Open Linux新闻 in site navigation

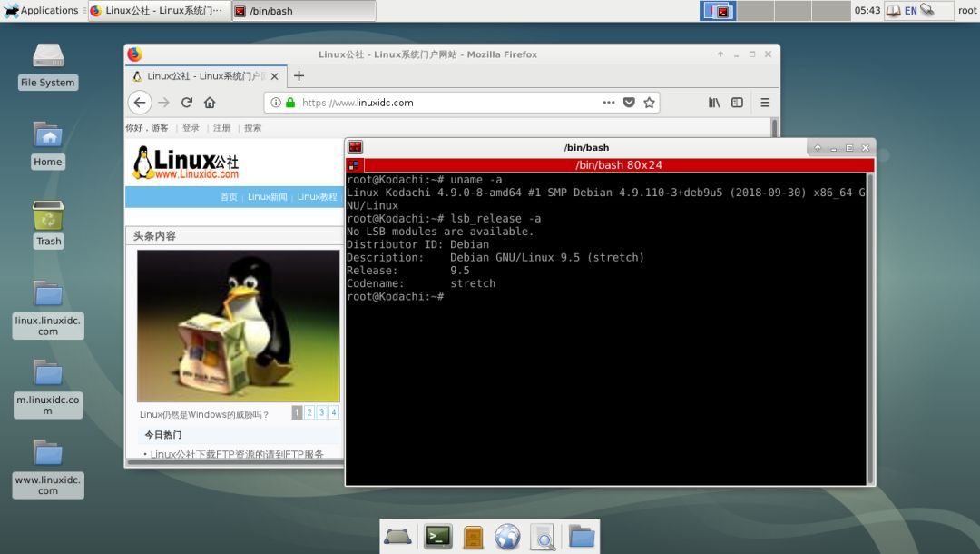tap(267, 197)
